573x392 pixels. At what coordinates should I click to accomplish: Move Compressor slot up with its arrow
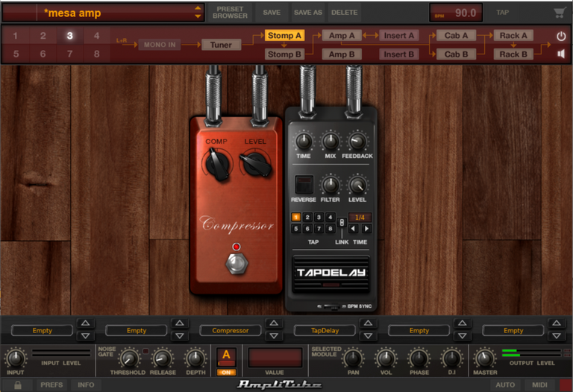pos(274,323)
